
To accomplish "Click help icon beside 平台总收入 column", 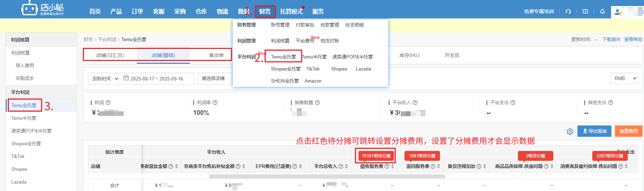I will pos(341,166).
